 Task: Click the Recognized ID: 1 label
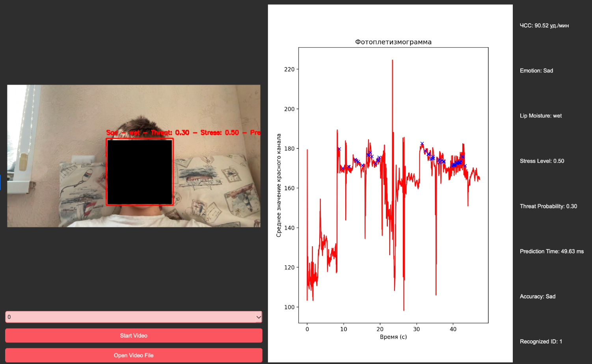tap(541, 342)
